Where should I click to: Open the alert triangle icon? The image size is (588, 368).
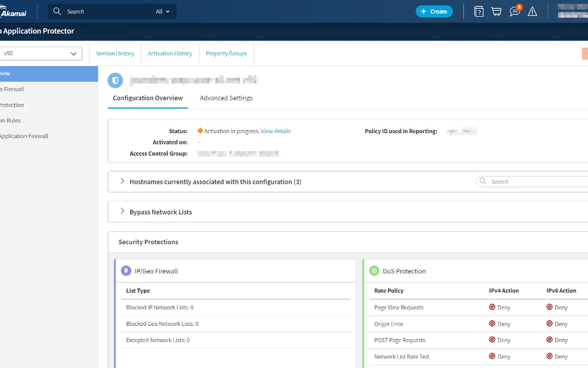[x=532, y=12]
